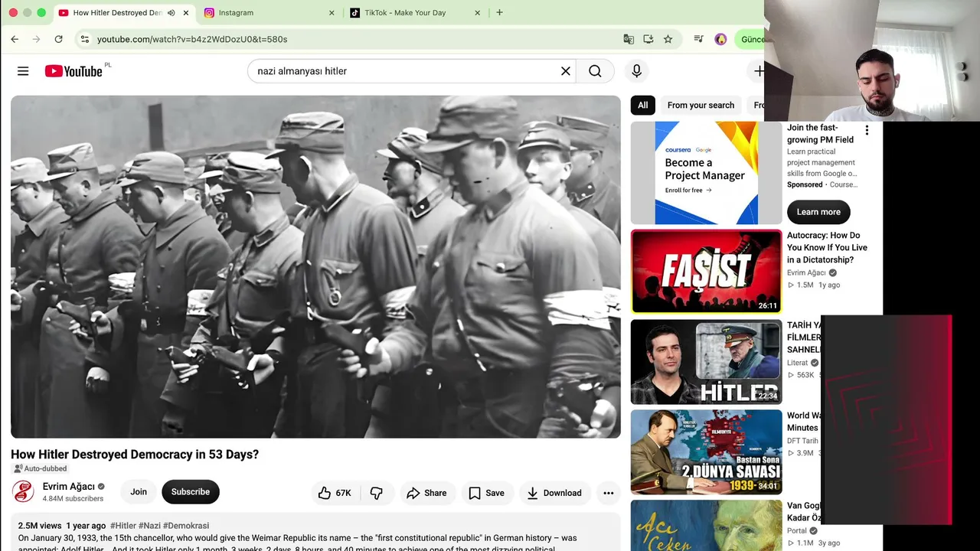Click the browser forward arrow
This screenshot has width=980, height=551.
[36, 39]
